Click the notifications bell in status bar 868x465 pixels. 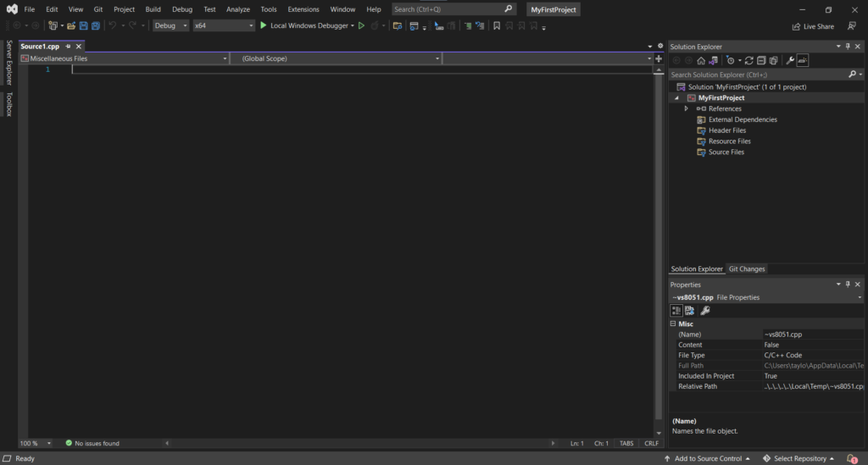coord(852,458)
